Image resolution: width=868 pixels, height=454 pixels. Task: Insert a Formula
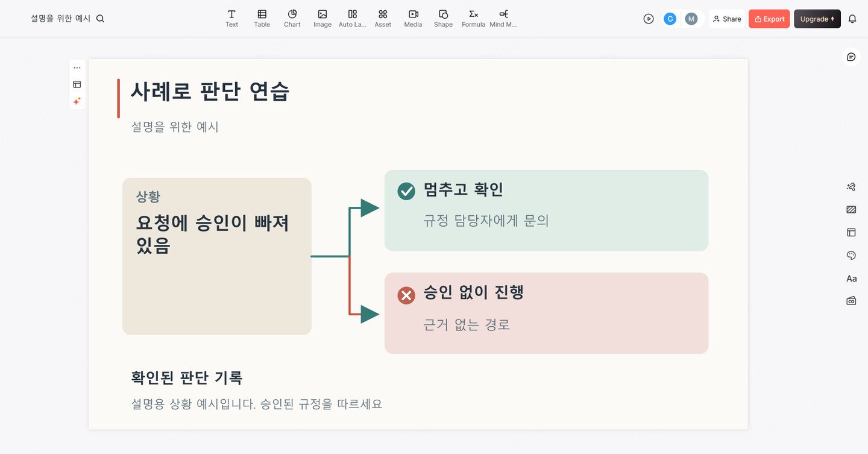tap(473, 19)
